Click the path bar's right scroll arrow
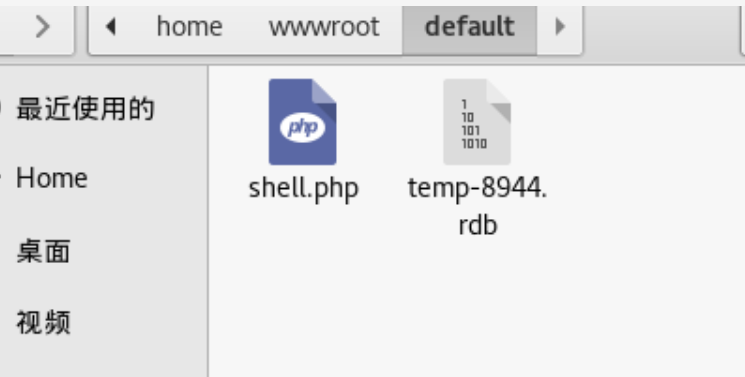The height and width of the screenshot is (377, 745). pyautogui.click(x=560, y=27)
